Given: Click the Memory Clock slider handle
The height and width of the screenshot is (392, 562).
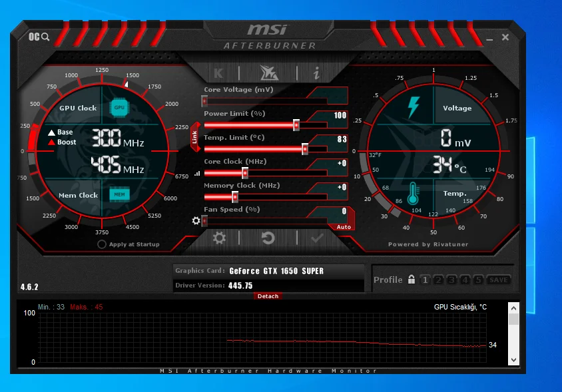Looking at the screenshot, I should tap(235, 197).
